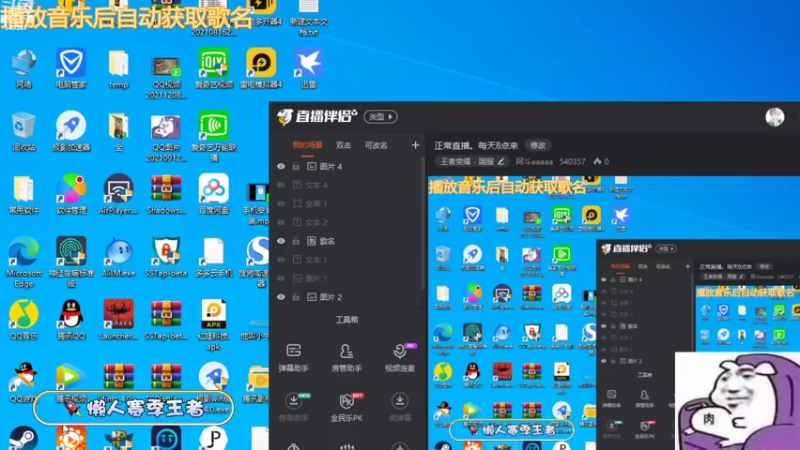The height and width of the screenshot is (450, 800).
Task: Select the 文本 4 source row
Action: point(348,185)
